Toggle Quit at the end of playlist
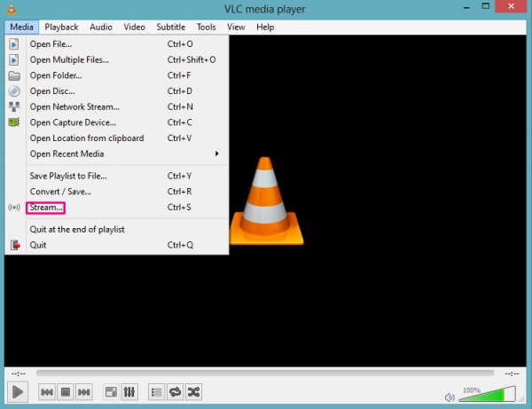The height and width of the screenshot is (409, 532). point(117,230)
